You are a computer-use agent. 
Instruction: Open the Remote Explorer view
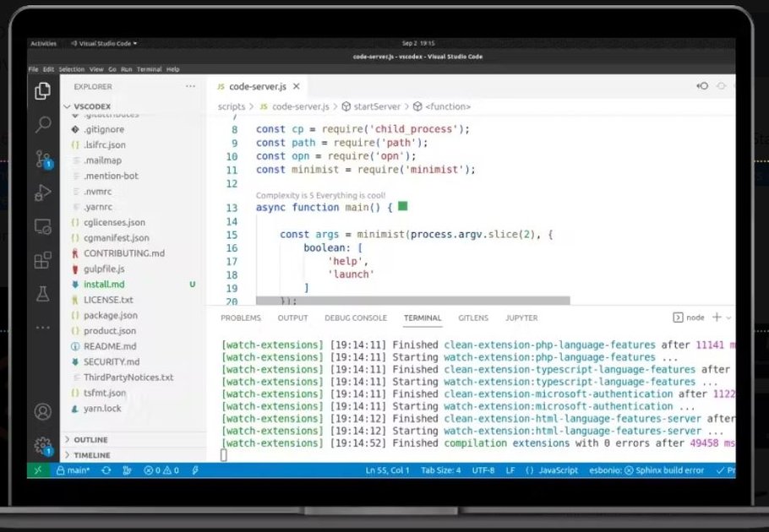(x=43, y=225)
